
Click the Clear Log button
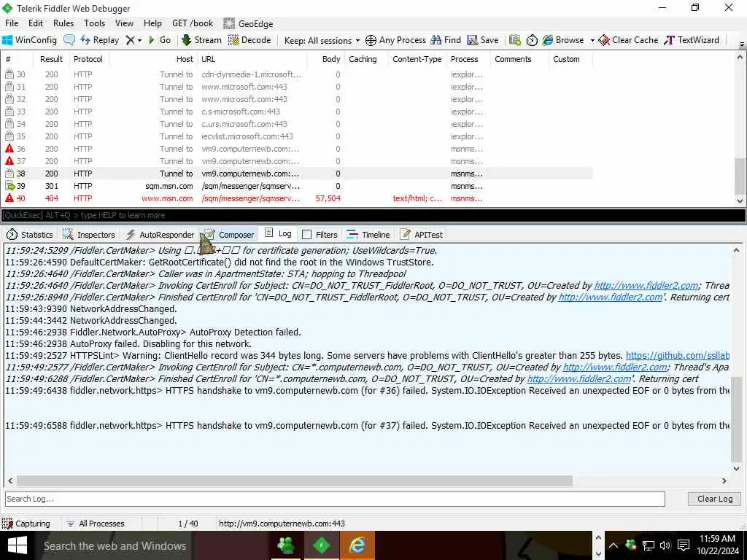pos(715,499)
